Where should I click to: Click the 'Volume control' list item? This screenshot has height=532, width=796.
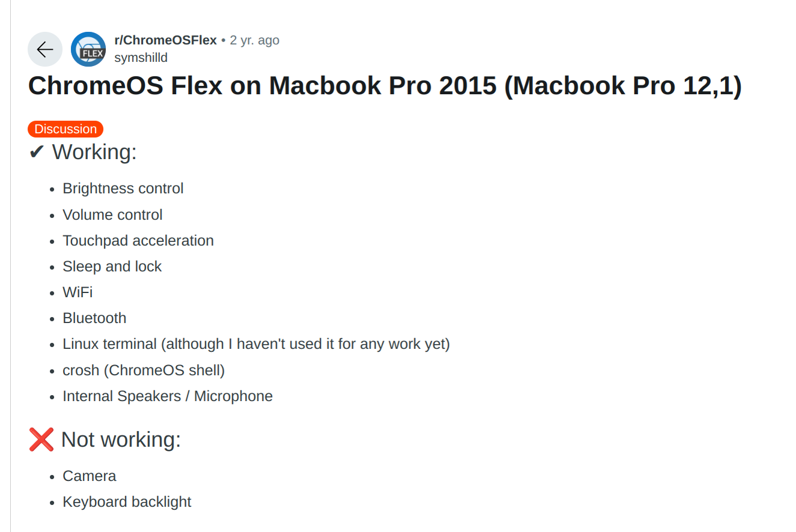pos(112,215)
